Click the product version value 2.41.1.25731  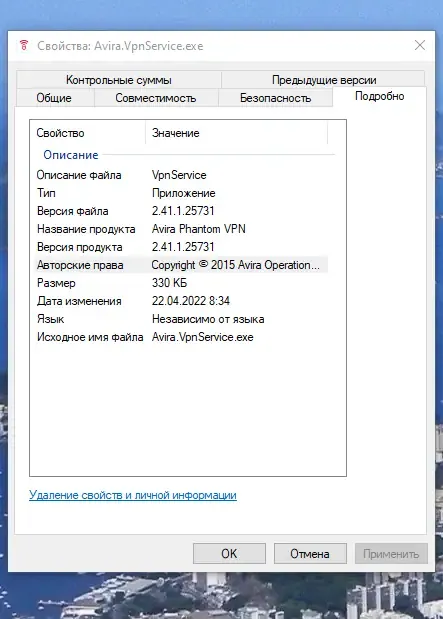183,247
